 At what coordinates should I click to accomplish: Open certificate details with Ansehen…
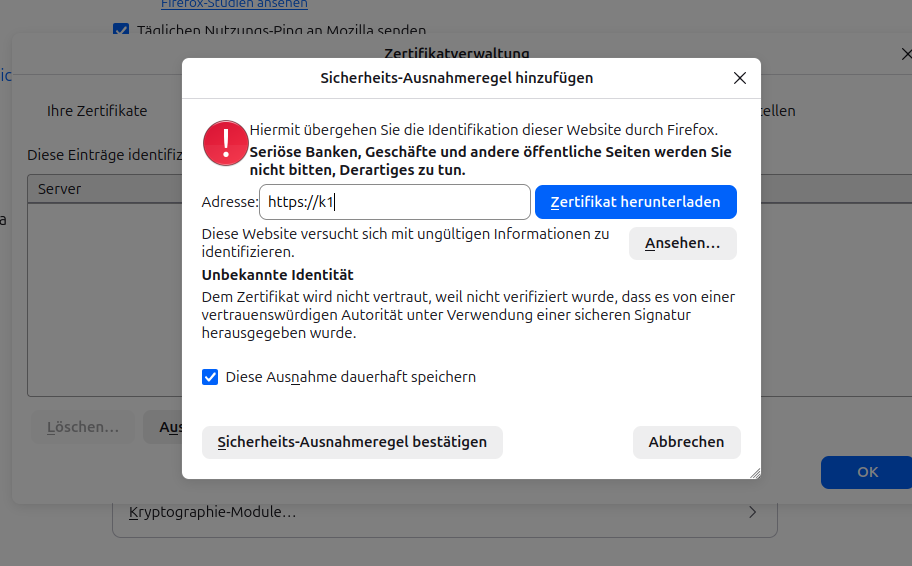click(682, 244)
